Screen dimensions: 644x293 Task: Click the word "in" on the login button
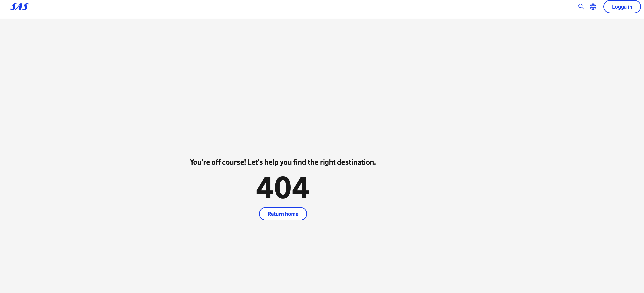pos(630,7)
